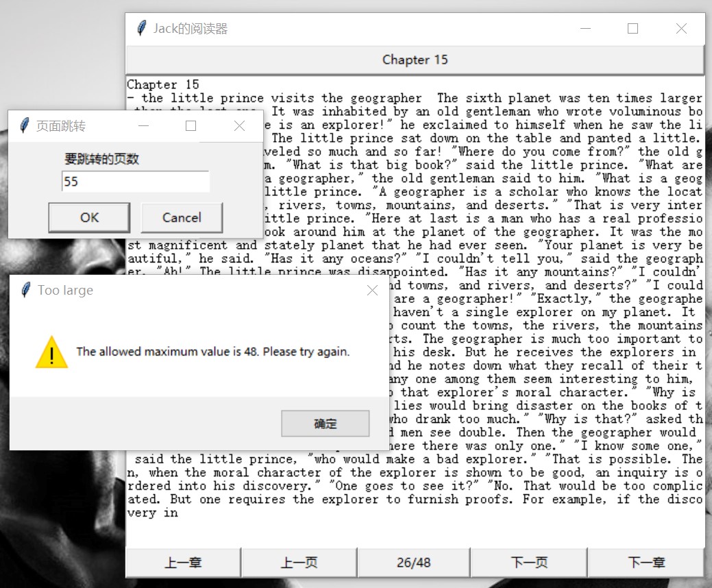Maximize the Jack的阅读器 window

click(633, 29)
